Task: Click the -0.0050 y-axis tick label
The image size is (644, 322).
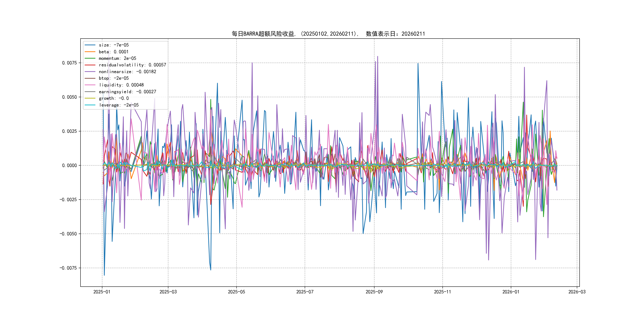Action: tap(68, 234)
